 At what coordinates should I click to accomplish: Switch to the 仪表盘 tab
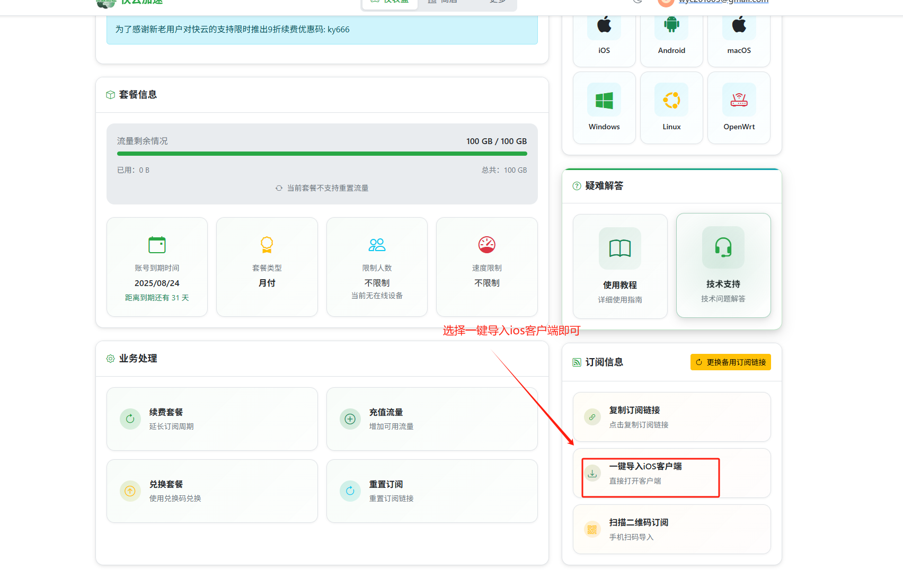click(x=389, y=2)
